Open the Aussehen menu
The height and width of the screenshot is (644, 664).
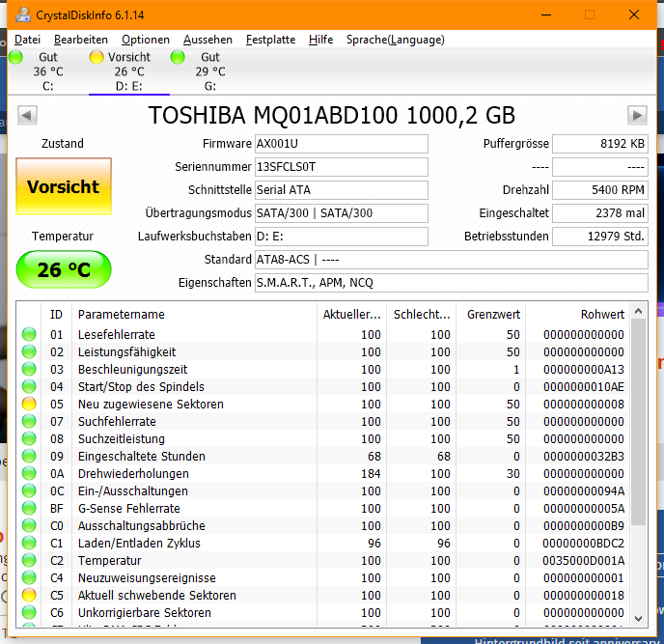coord(207,40)
